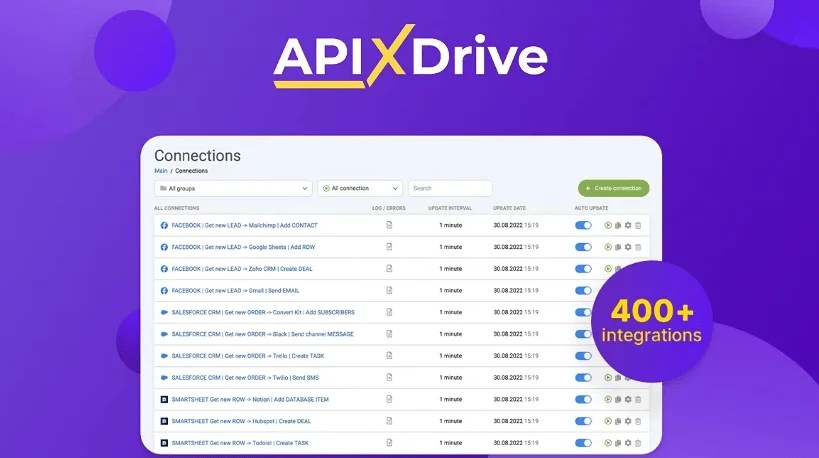This screenshot has height=458, width=819.
Task: Open log for Salesforce Twilio Send SMS connection
Action: tap(389, 377)
